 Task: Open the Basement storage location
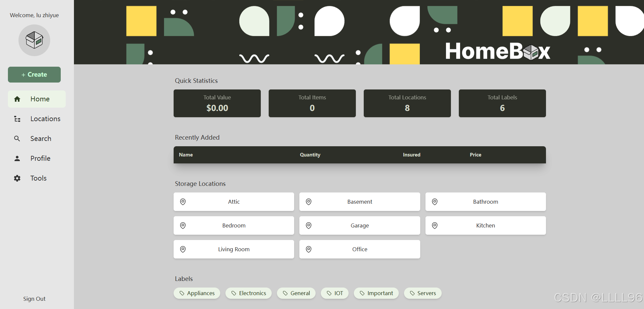(360, 202)
